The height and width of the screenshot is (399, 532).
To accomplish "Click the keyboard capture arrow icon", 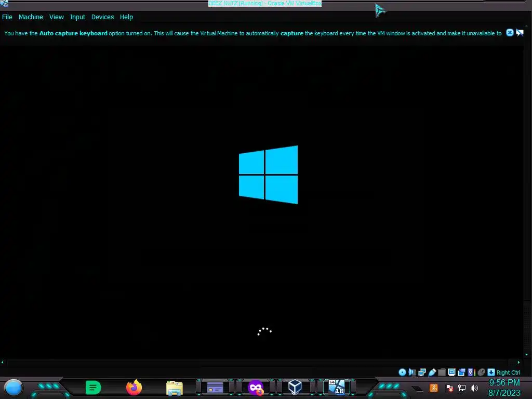I will [491, 372].
